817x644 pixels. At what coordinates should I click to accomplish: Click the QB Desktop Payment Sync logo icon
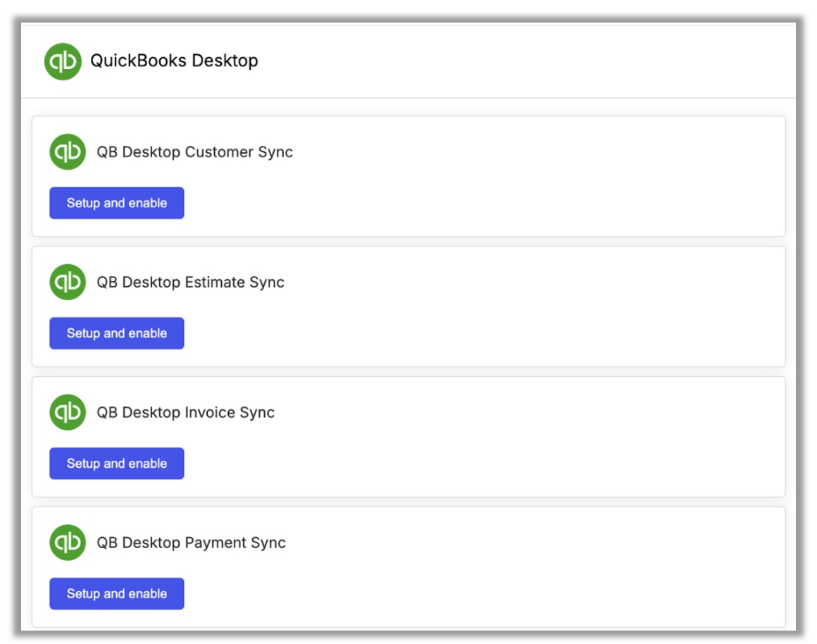tap(68, 543)
